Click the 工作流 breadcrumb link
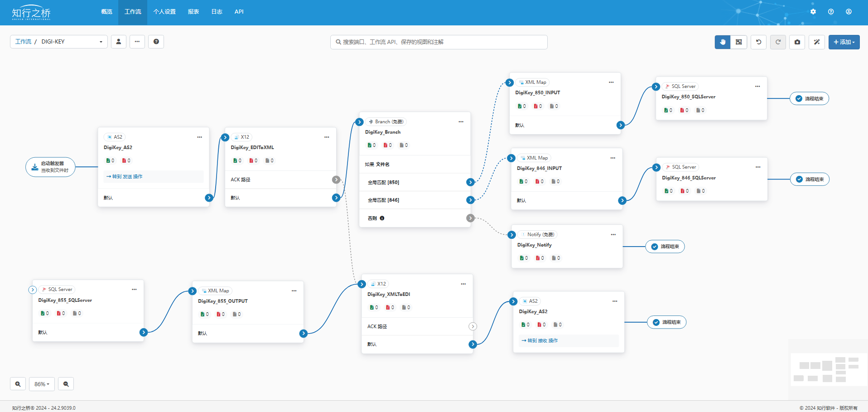Image resolution: width=868 pixels, height=412 pixels. coord(23,42)
